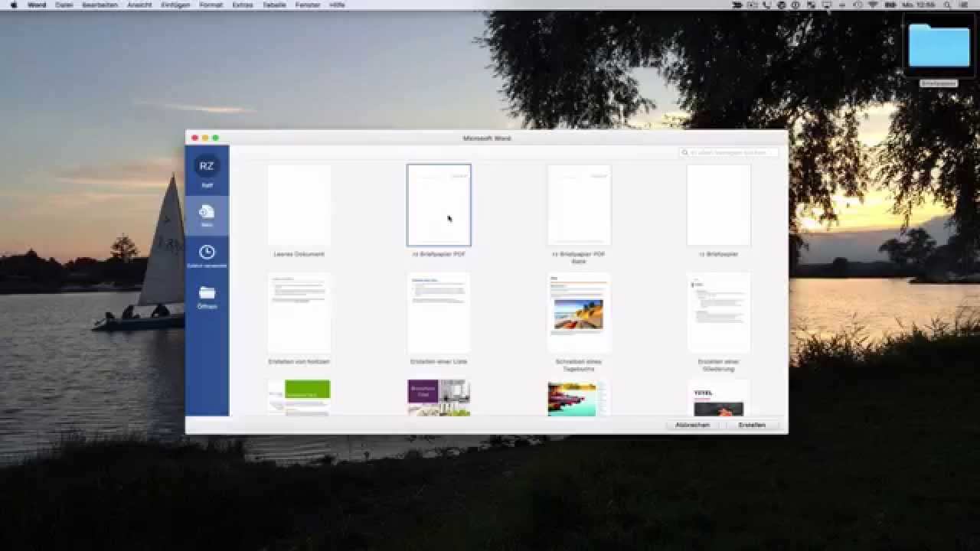Screen dimensions: 980x551
Task: Open the Format menu
Action: pos(211,5)
